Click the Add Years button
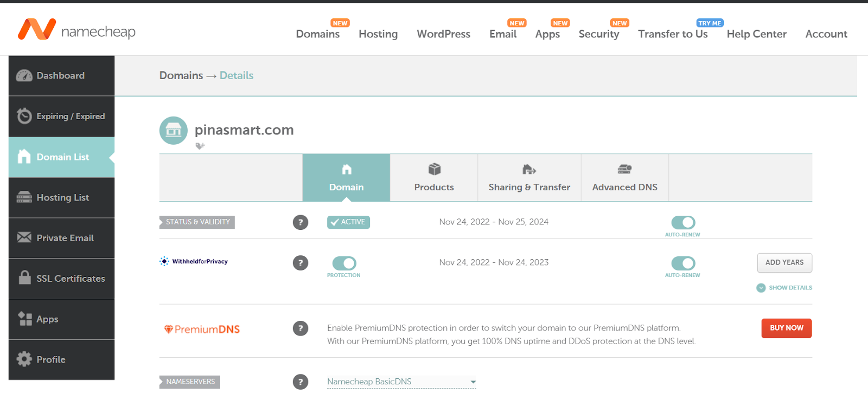Viewport: 868px width, 400px height. point(784,263)
